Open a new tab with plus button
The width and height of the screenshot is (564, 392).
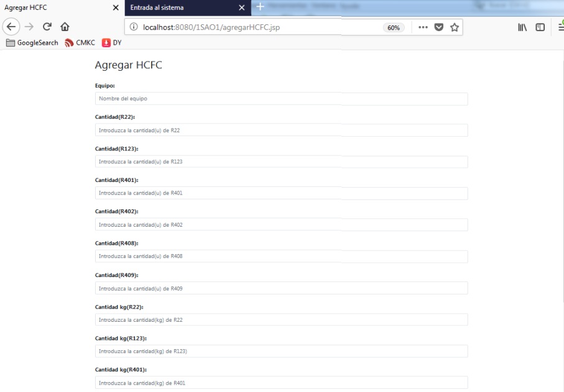point(261,7)
